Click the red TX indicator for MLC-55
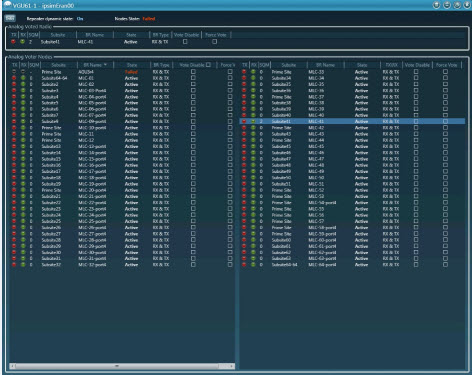Screen dimensions: 472x375 (244, 209)
